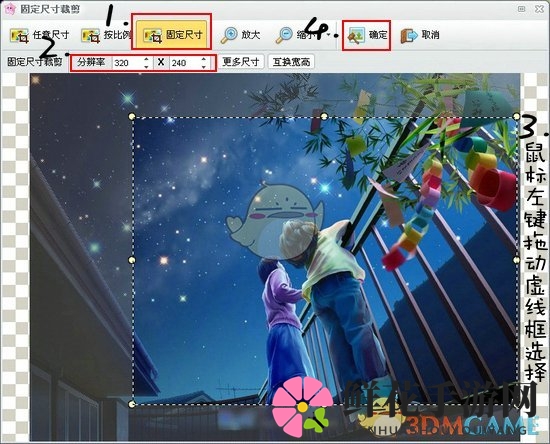Decrease height value with down stepper arrow

(203, 66)
